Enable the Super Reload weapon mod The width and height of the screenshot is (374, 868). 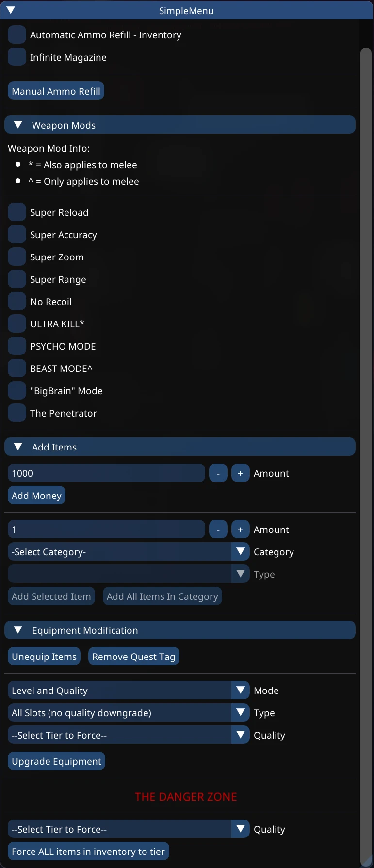coord(16,212)
